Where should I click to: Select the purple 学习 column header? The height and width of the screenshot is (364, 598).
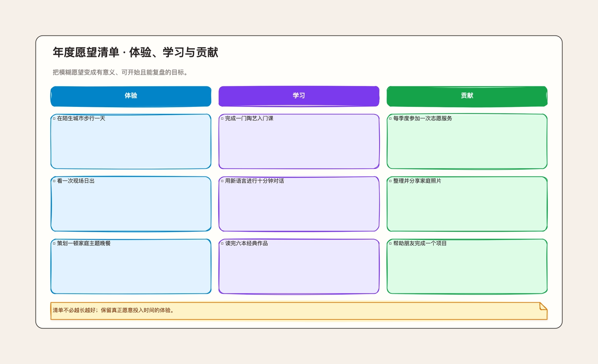299,96
